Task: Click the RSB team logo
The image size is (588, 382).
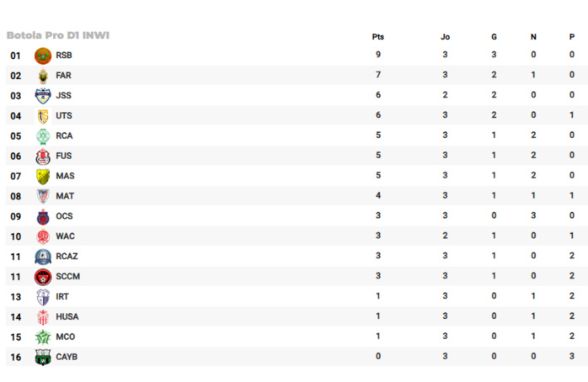Action: 43,56
